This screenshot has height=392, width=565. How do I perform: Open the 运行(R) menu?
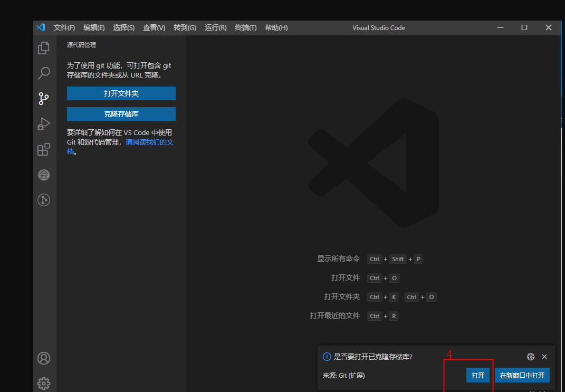[x=215, y=28]
